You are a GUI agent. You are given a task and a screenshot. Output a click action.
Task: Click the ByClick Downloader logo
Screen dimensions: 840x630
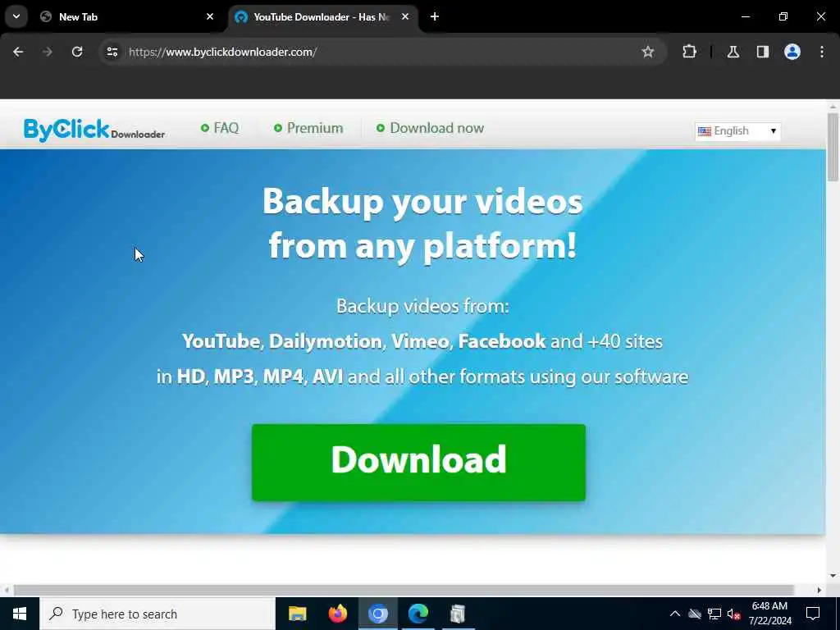tap(94, 130)
